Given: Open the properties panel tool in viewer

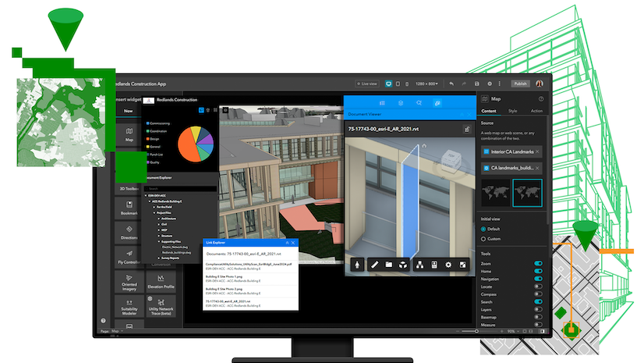Looking at the screenshot, I should tap(434, 265).
